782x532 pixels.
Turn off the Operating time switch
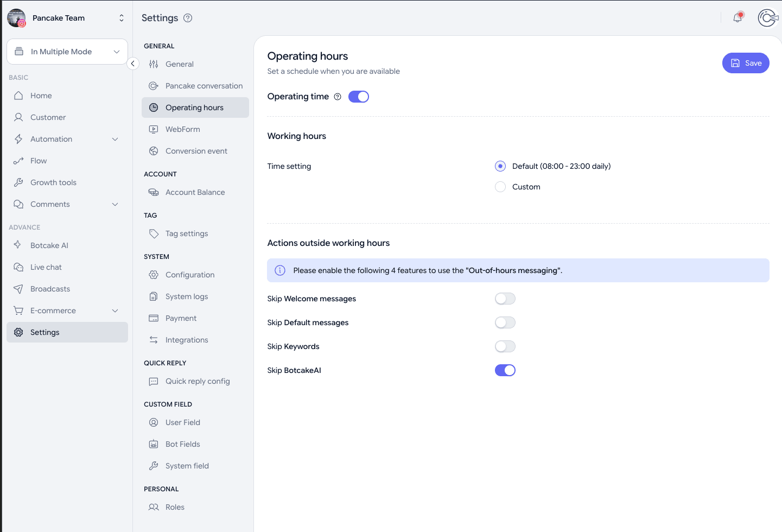tap(359, 97)
